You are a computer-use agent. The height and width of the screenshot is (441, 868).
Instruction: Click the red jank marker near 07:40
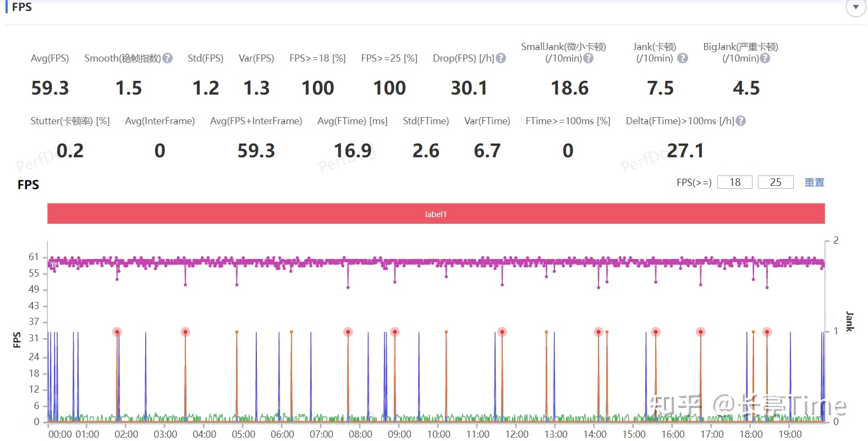[348, 332]
